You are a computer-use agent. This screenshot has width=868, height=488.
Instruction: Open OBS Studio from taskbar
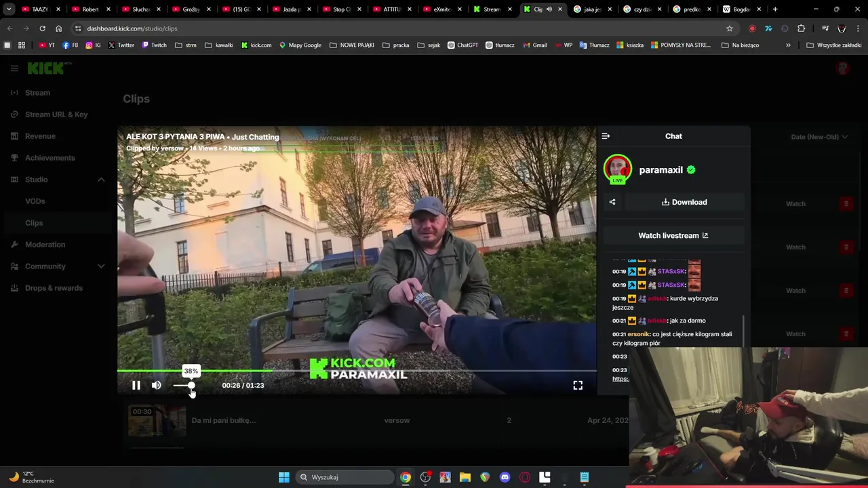(x=425, y=477)
